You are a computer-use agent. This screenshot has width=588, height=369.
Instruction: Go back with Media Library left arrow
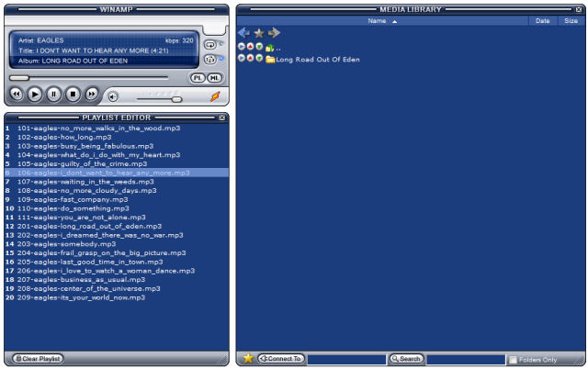(243, 33)
